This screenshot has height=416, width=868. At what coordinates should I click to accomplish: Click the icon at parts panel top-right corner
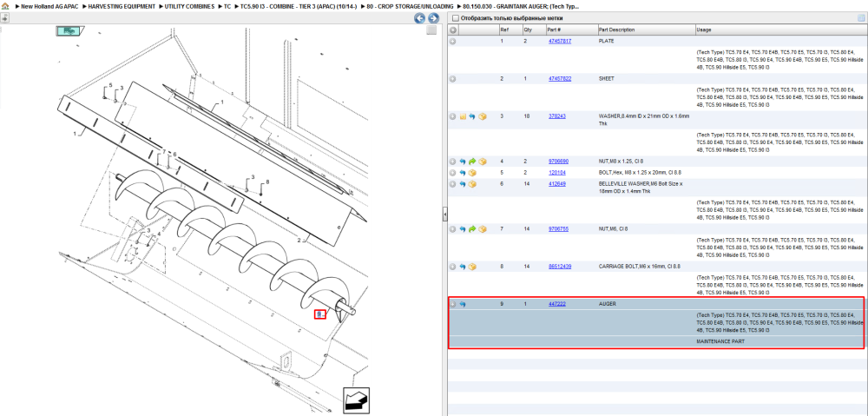[x=861, y=17]
